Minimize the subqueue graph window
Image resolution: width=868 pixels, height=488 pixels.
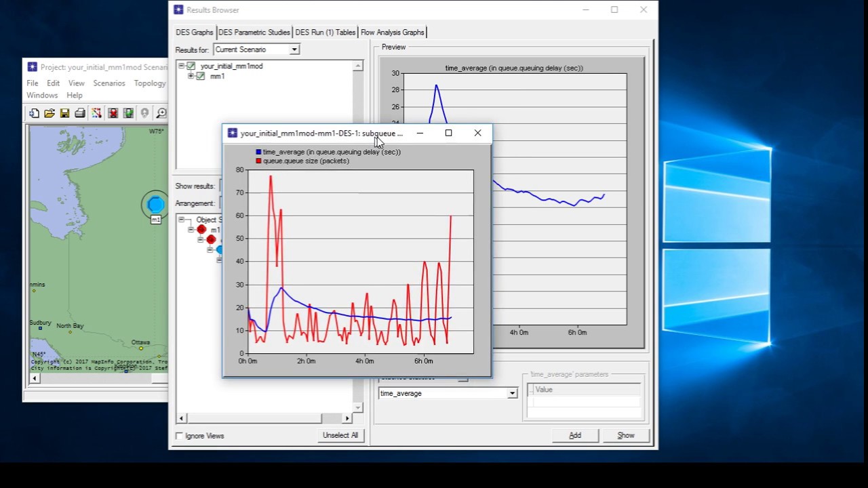click(x=420, y=133)
